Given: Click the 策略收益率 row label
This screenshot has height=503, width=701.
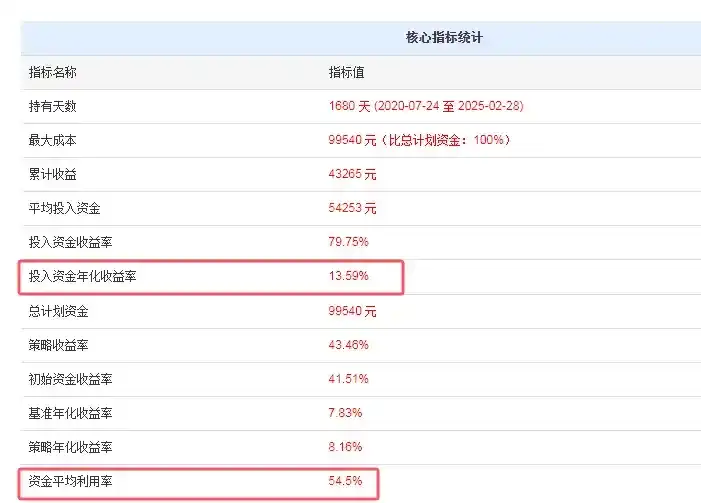Looking at the screenshot, I should [59, 345].
